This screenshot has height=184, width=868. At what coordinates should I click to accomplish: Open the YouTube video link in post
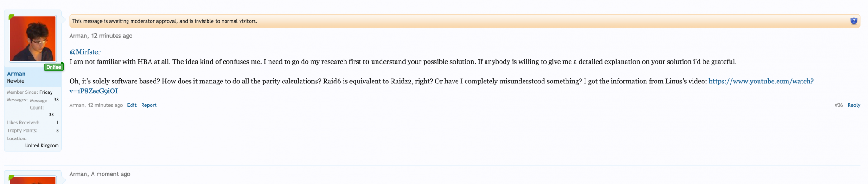441,86
